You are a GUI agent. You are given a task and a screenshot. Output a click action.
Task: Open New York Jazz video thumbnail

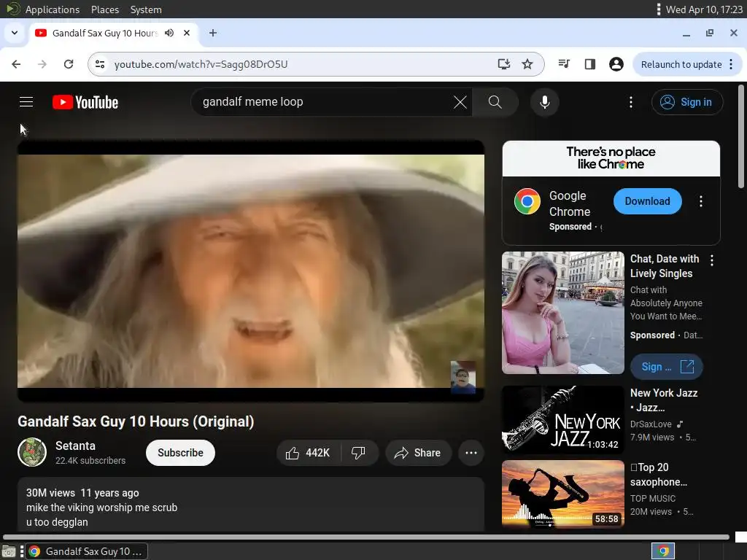tap(562, 419)
